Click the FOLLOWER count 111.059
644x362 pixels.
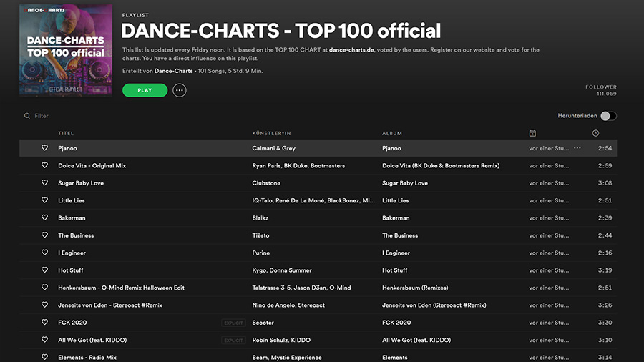click(607, 94)
